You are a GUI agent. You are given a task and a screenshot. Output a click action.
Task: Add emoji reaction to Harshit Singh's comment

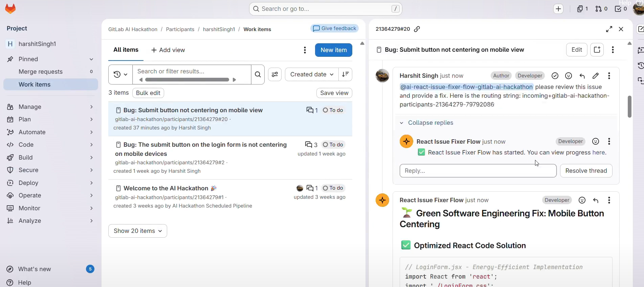(x=569, y=76)
